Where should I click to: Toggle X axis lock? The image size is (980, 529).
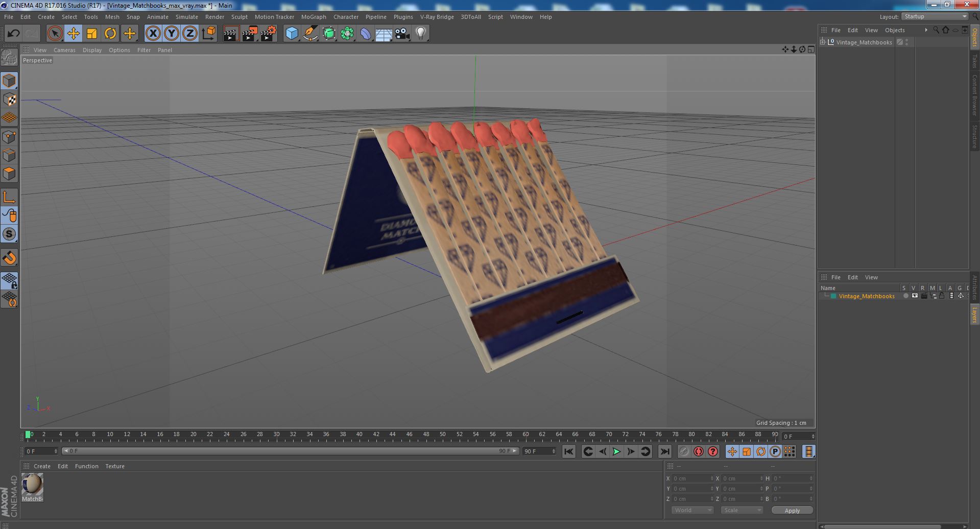153,34
